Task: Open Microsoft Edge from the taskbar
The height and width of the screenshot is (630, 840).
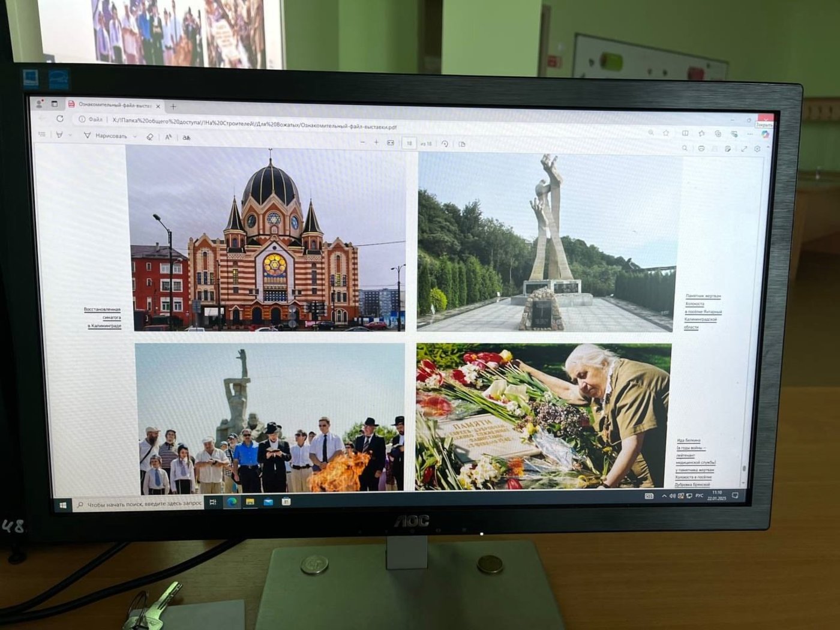Action: pos(232,502)
